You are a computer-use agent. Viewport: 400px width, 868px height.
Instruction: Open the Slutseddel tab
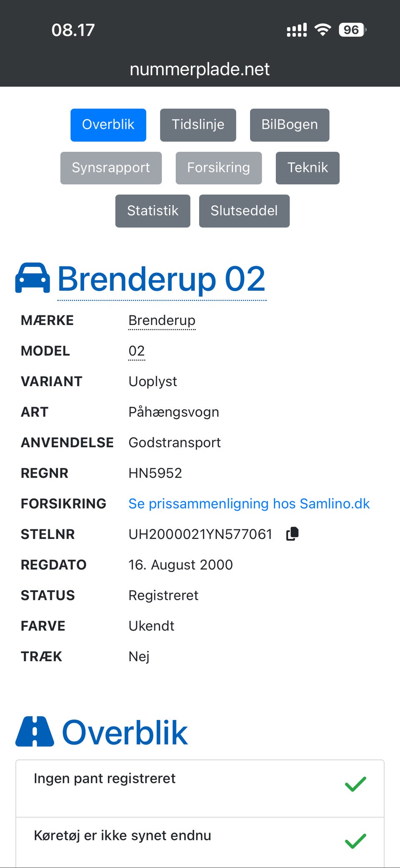click(x=244, y=211)
